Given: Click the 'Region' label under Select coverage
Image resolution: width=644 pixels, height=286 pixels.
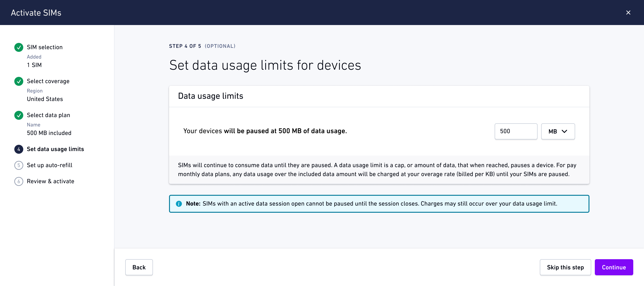Looking at the screenshot, I should 34,91.
